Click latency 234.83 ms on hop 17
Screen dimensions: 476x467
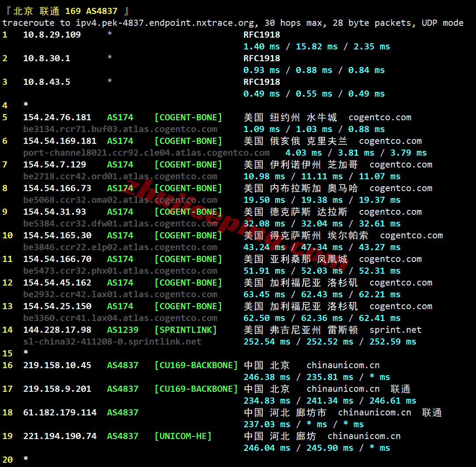[x=267, y=401]
